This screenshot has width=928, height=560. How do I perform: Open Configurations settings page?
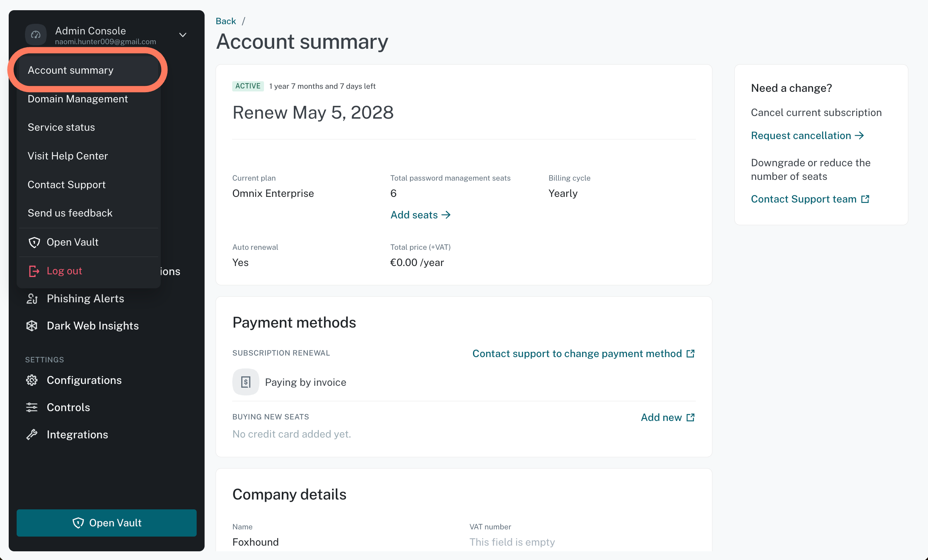coord(84,380)
